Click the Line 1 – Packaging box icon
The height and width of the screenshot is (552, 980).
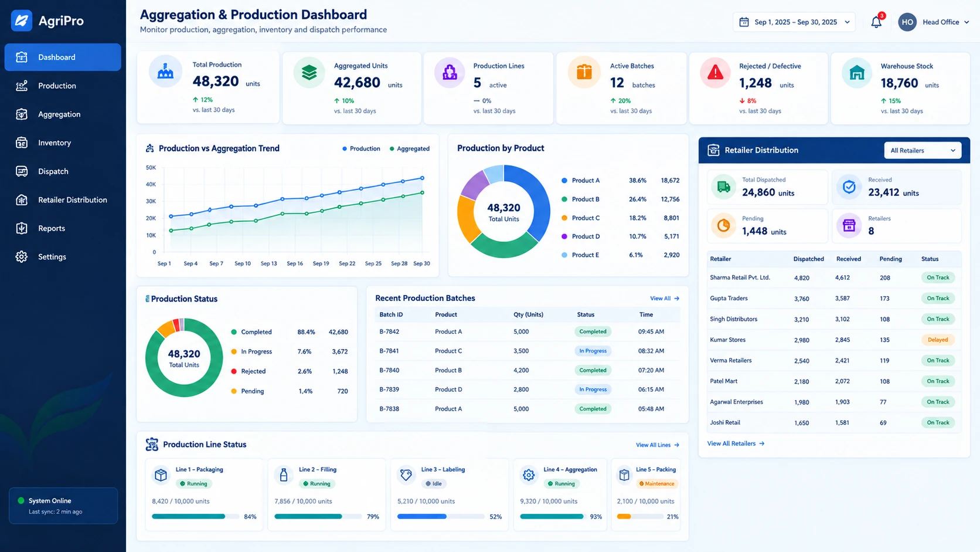pyautogui.click(x=161, y=475)
